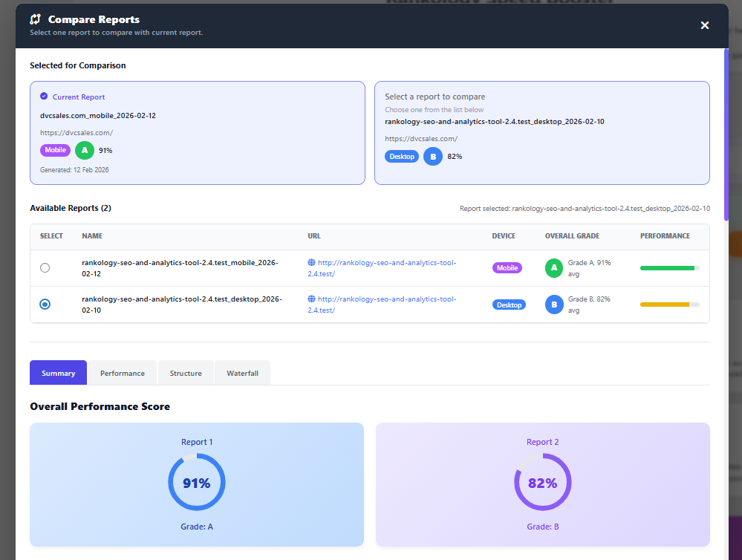Click the dialog's vertical scrollbar
This screenshot has height=560, width=742.
(726, 134)
